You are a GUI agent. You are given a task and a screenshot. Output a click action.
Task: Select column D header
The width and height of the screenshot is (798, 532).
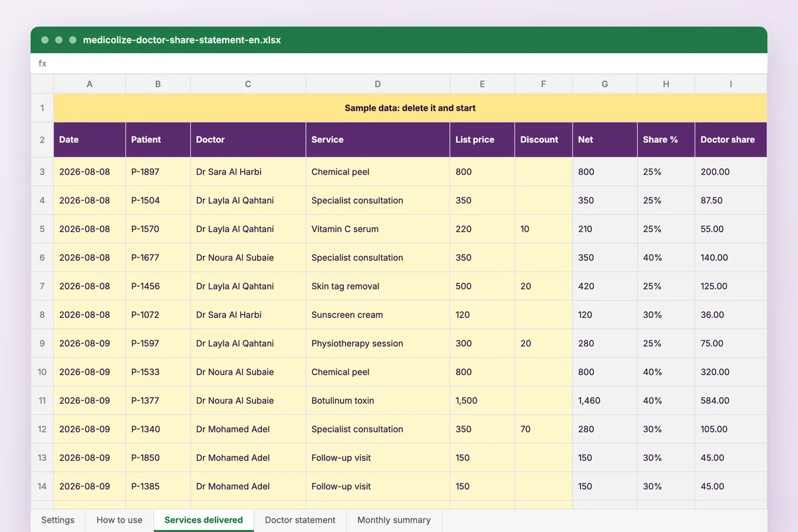click(x=378, y=84)
